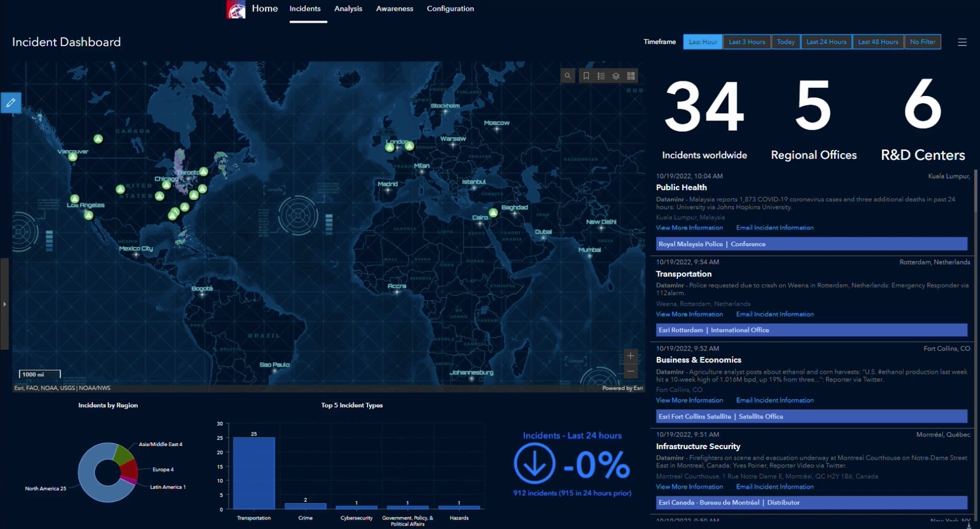Click the zoom-out minus control
This screenshot has width=980, height=529.
pos(630,371)
